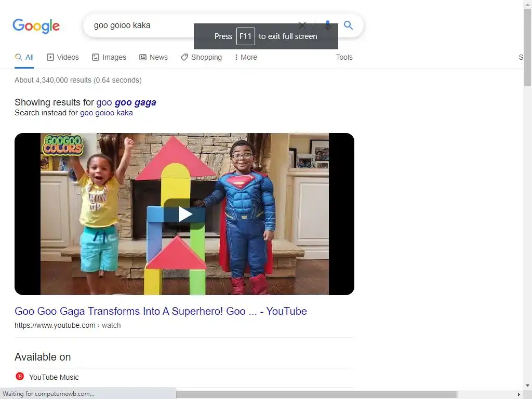Open Goo Goo Gaga Transforms YouTube result

(x=161, y=311)
